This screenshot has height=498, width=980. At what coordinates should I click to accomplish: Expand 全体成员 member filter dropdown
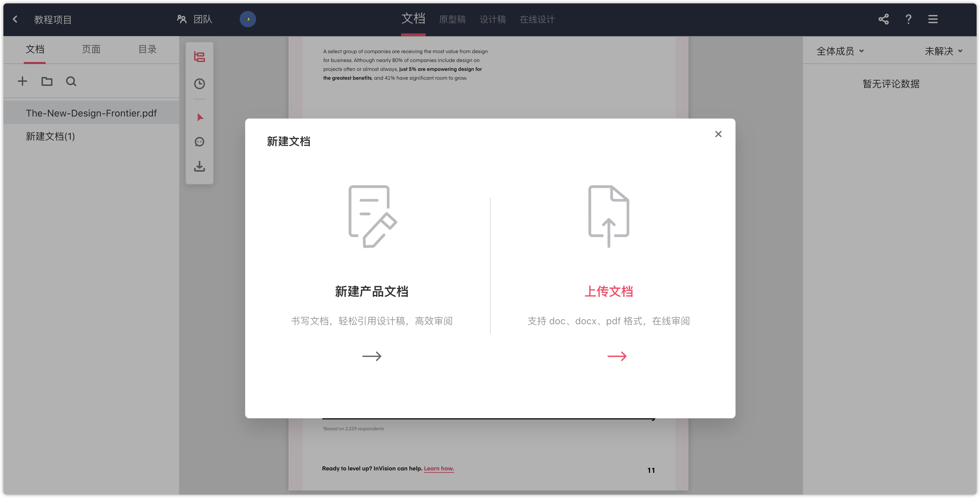[840, 51]
